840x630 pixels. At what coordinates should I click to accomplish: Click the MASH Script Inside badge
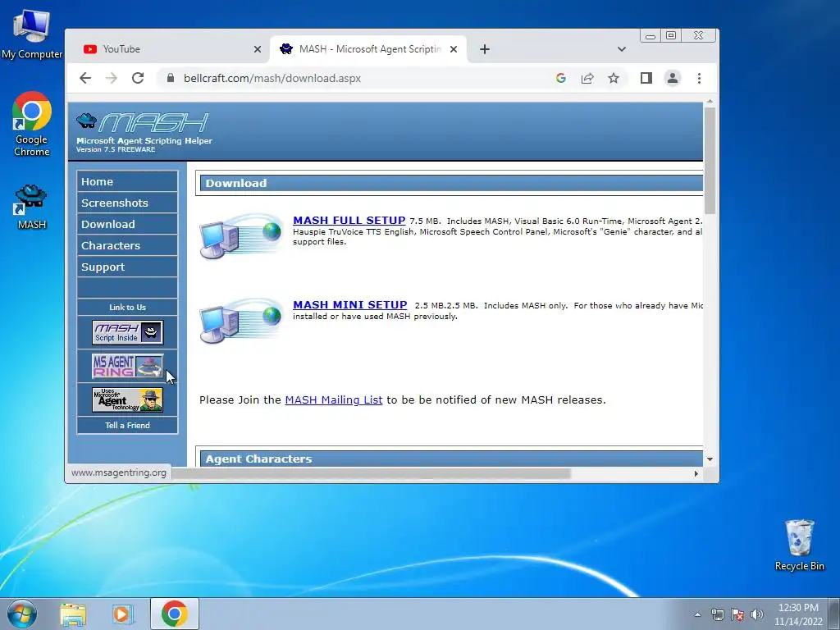127,333
